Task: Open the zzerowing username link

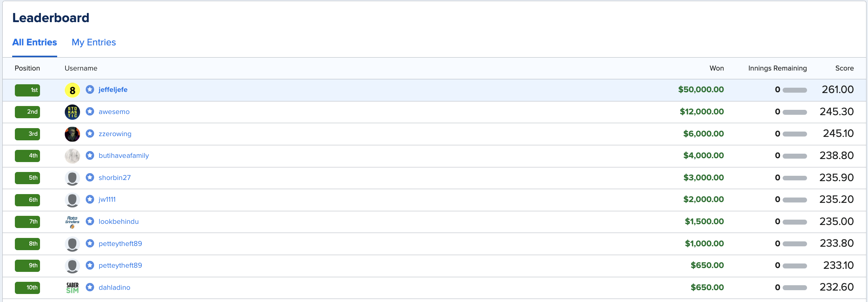Action: [115, 134]
